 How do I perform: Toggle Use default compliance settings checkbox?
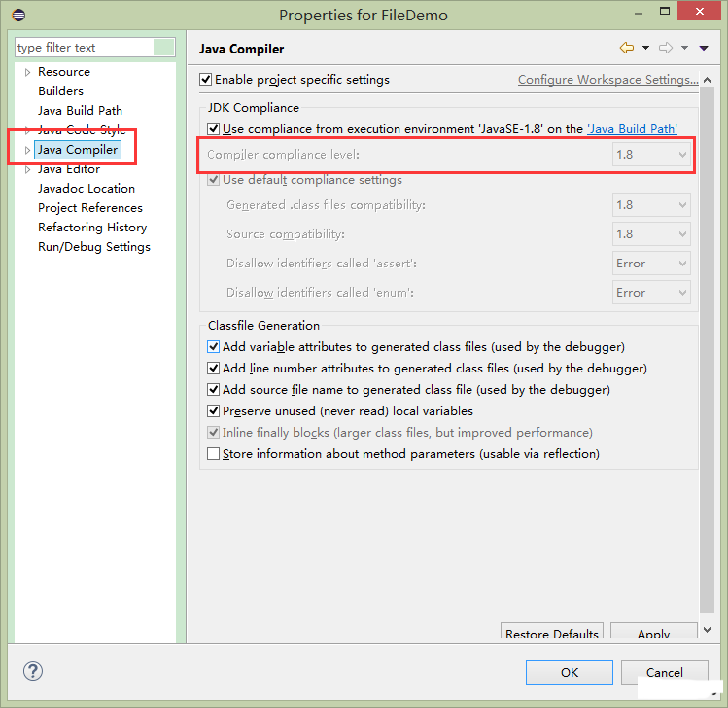[213, 180]
